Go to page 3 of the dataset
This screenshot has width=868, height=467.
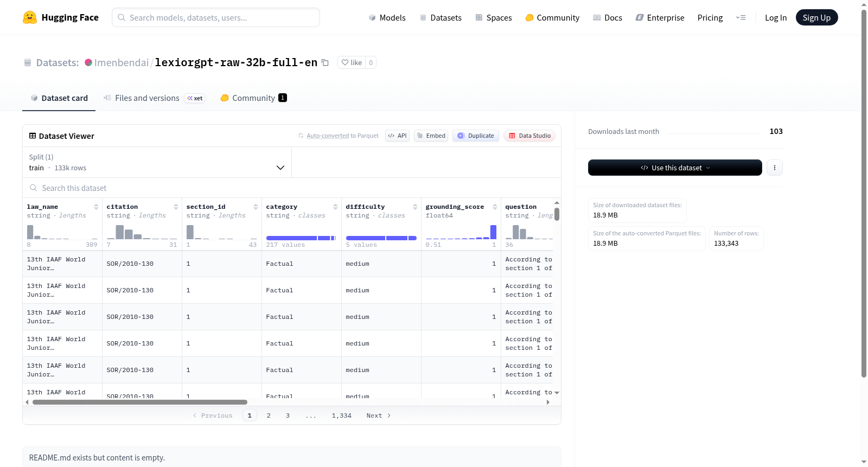pos(288,415)
